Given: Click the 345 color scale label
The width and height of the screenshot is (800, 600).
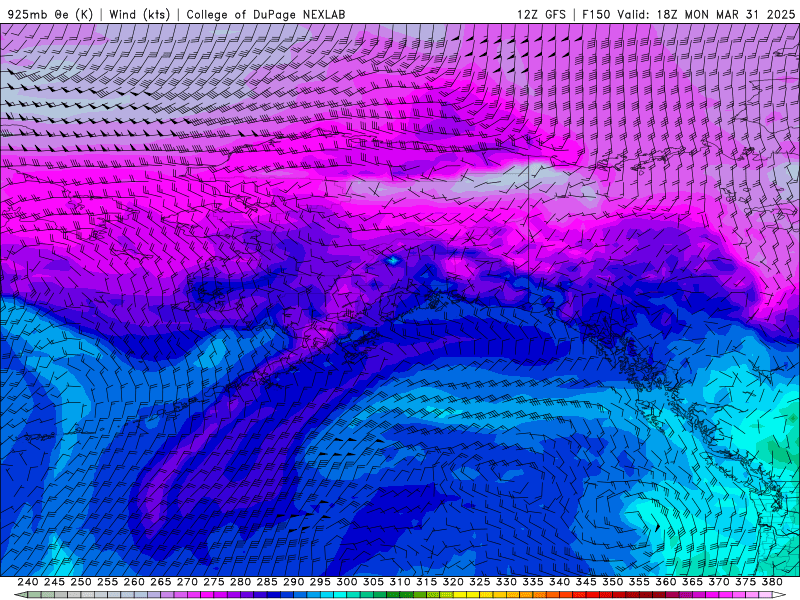Looking at the screenshot, I should tap(586, 582).
